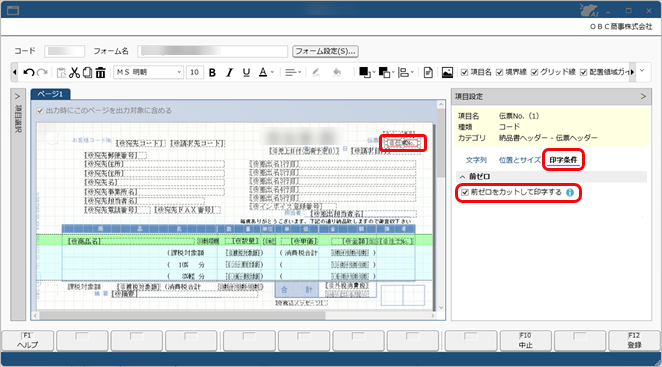Collapse the 前ゼロ section

tap(462, 177)
